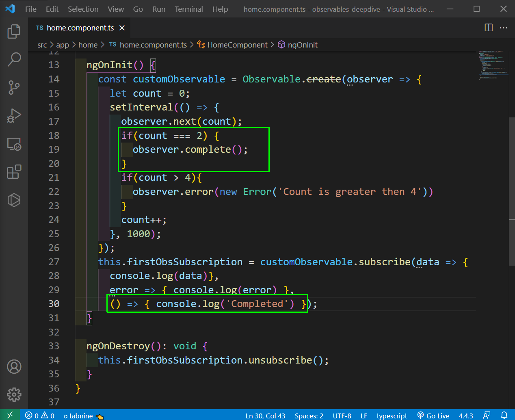Click console.log(data) on line 28
The height and width of the screenshot is (420, 515).
(159, 276)
